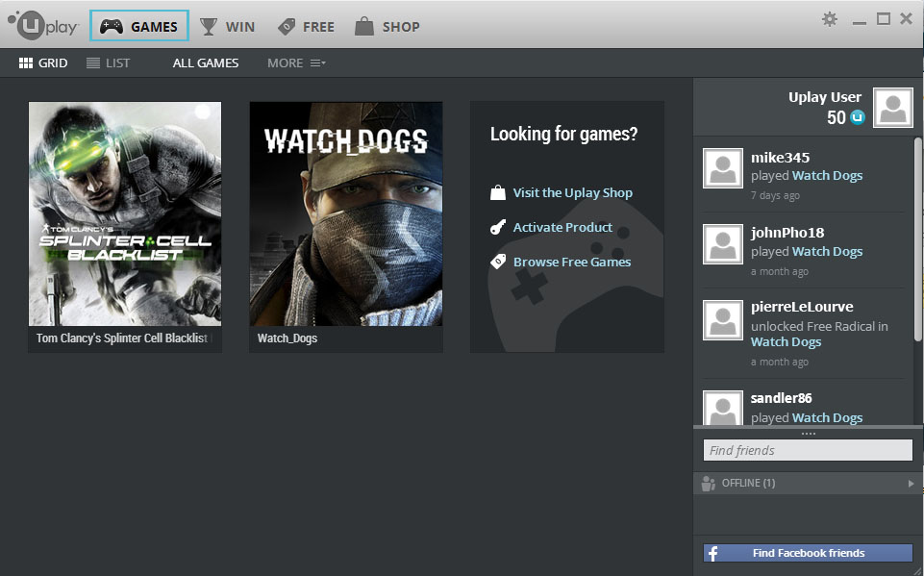Image resolution: width=924 pixels, height=576 pixels.
Task: Open Watch Dogs link in pierreLeLourve's activity
Action: 787,342
